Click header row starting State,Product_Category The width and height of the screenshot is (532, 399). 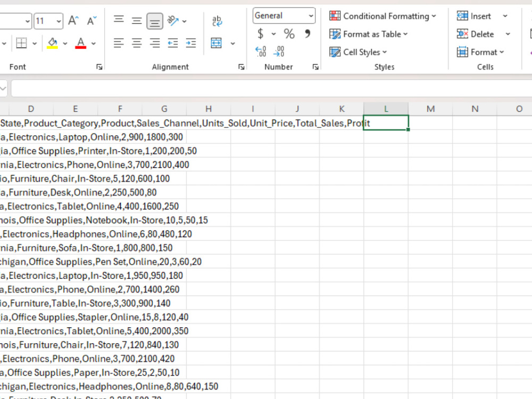185,123
